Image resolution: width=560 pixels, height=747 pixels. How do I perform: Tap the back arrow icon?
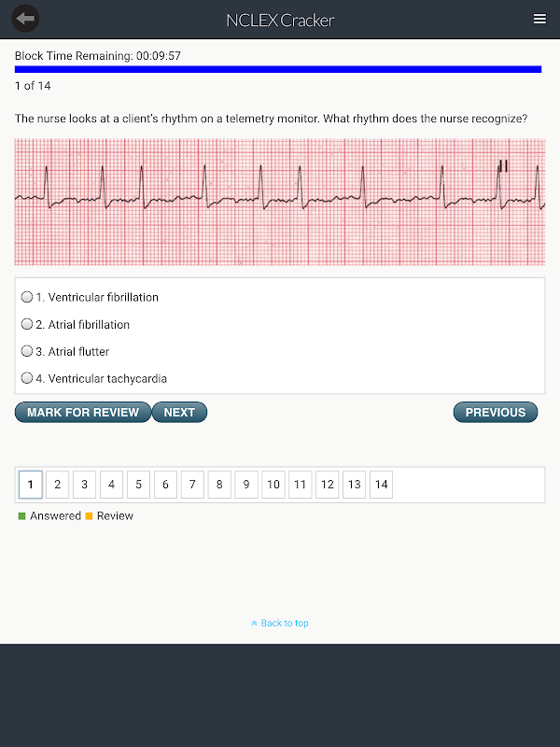coord(26,19)
